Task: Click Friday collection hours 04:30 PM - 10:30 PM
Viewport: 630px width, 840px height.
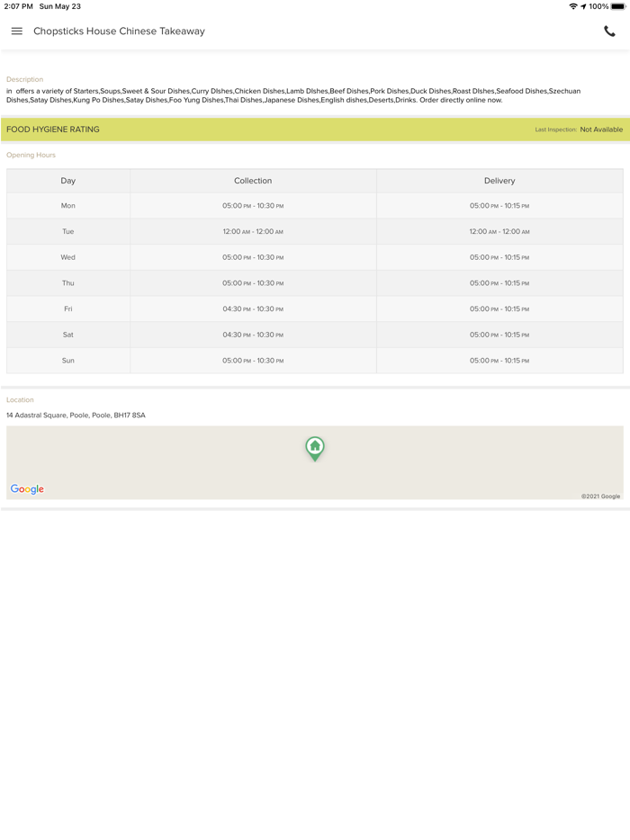Action: click(253, 308)
